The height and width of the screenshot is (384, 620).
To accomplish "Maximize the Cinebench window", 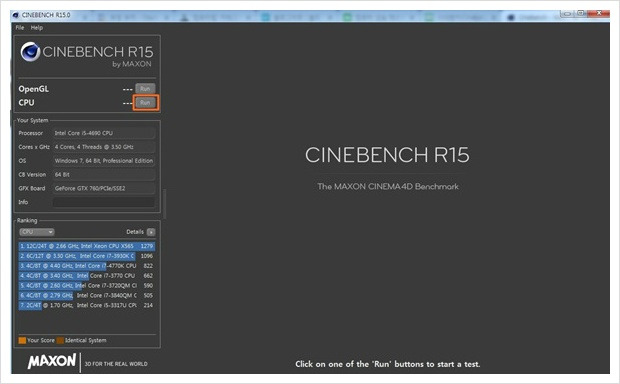I will tap(580, 13).
